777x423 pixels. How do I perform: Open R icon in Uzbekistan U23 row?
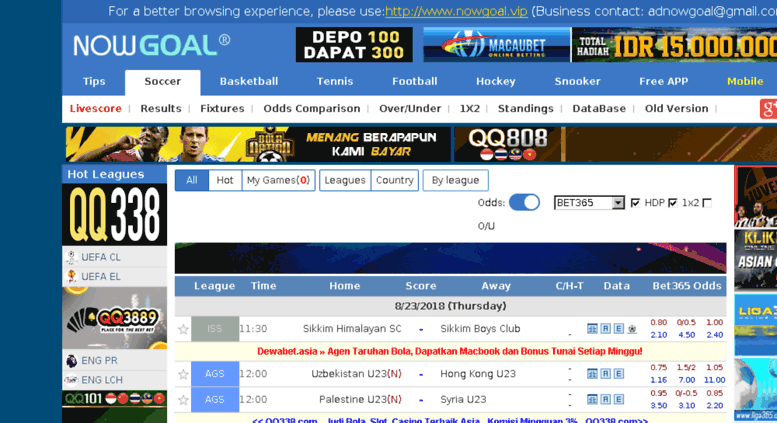606,373
